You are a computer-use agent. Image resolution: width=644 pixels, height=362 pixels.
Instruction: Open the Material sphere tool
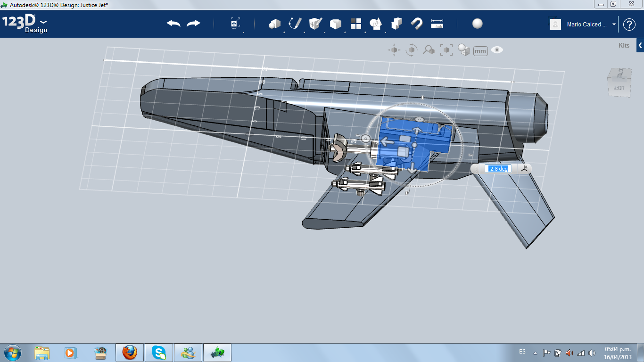pos(477,24)
